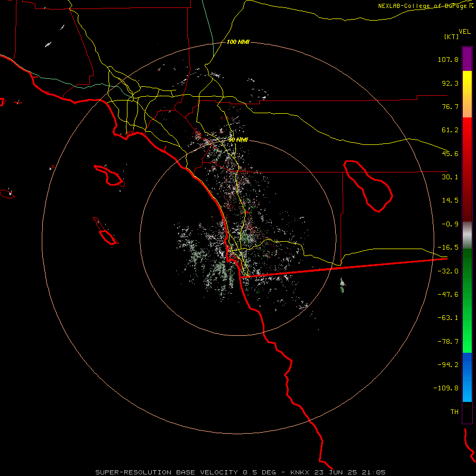
Task: Click the Salton Sea outline on map
Action: (x=368, y=186)
